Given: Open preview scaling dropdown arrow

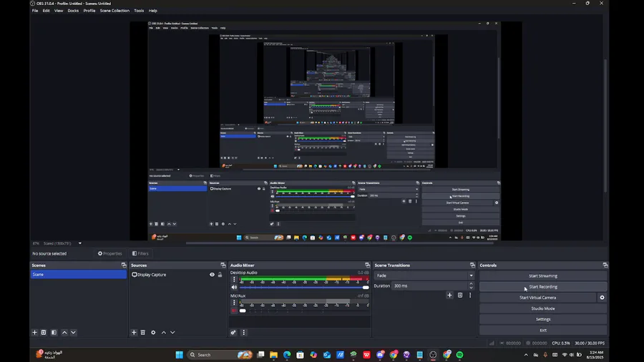Looking at the screenshot, I should click(79, 243).
